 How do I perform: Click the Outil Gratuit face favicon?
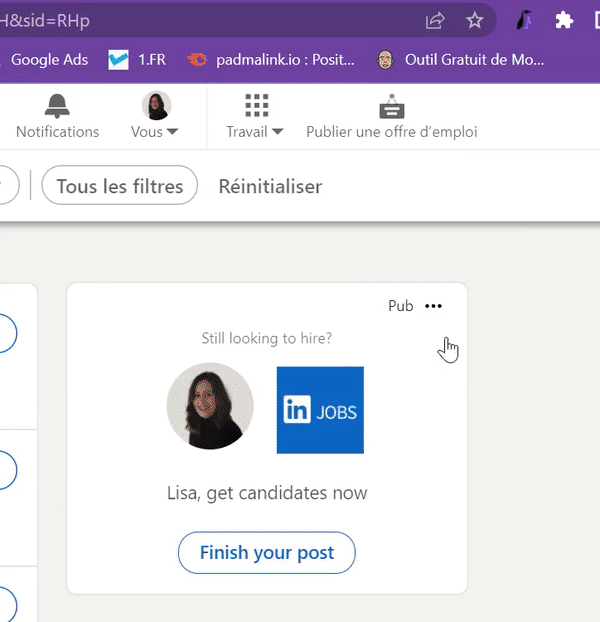coord(385,60)
